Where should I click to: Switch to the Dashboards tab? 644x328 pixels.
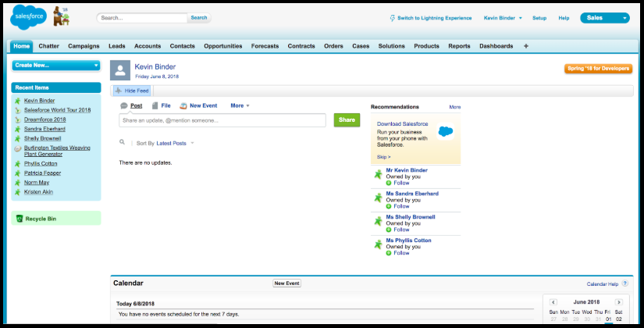click(496, 46)
